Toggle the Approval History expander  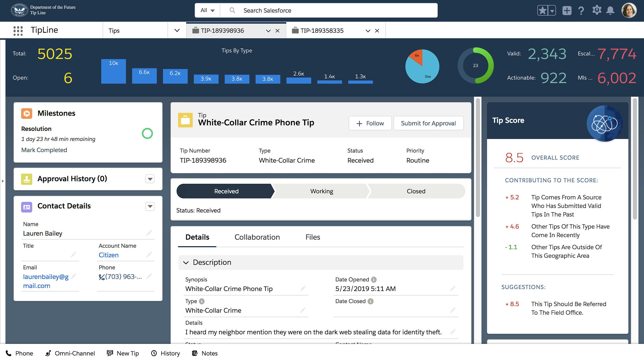click(151, 179)
